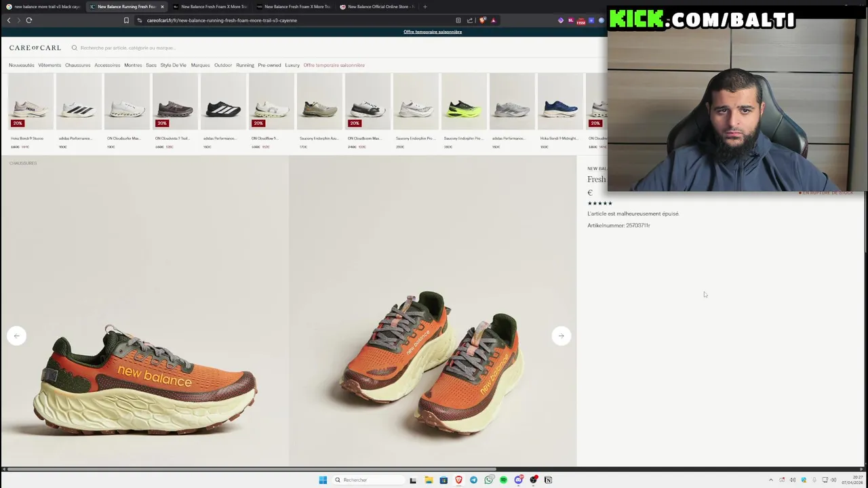Click the red 'Offre temporaire saisonnière' nav link
The height and width of the screenshot is (488, 868).
click(334, 65)
